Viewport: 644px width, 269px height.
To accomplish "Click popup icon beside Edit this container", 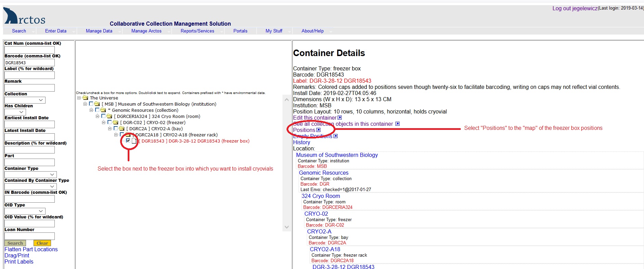I will (x=340, y=118).
